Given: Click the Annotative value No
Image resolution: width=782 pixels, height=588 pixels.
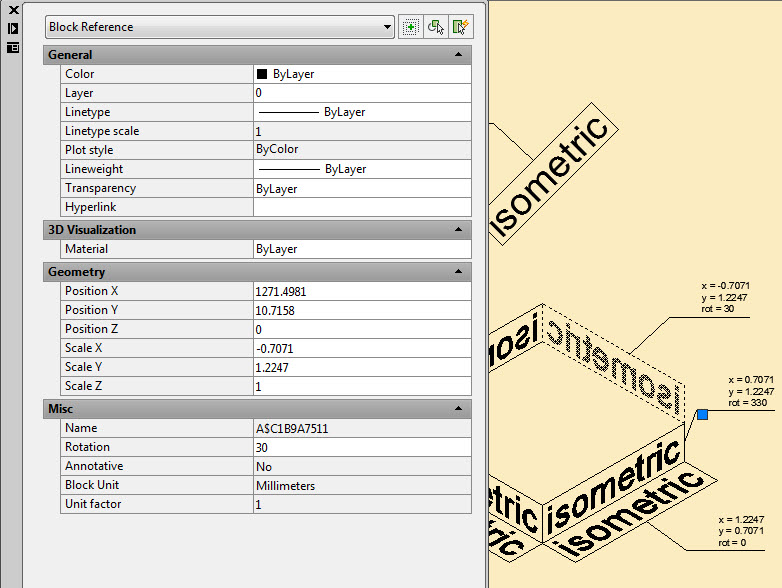Looking at the screenshot, I should [362, 466].
